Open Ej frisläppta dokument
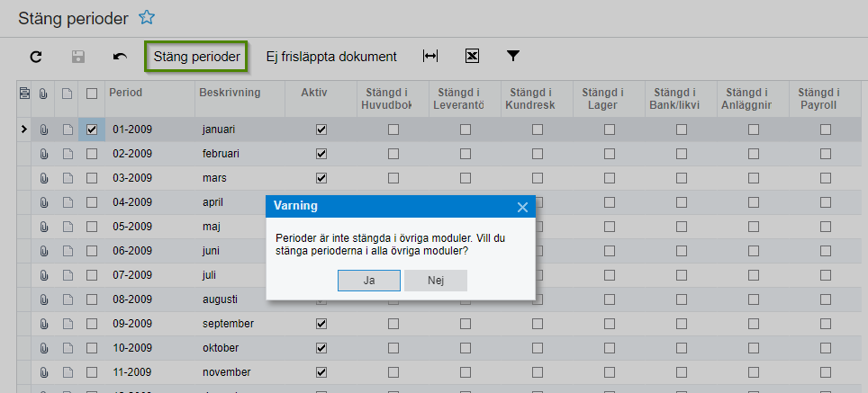Image resolution: width=868 pixels, height=393 pixels. coord(331,57)
